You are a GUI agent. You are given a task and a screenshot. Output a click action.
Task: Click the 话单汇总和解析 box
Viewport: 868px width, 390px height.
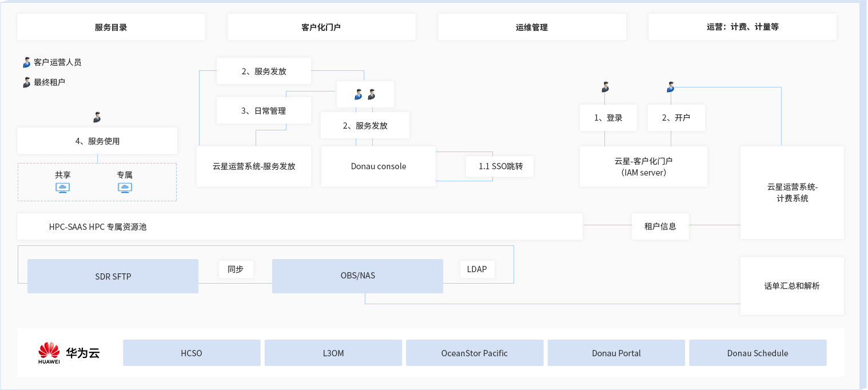pyautogui.click(x=792, y=286)
